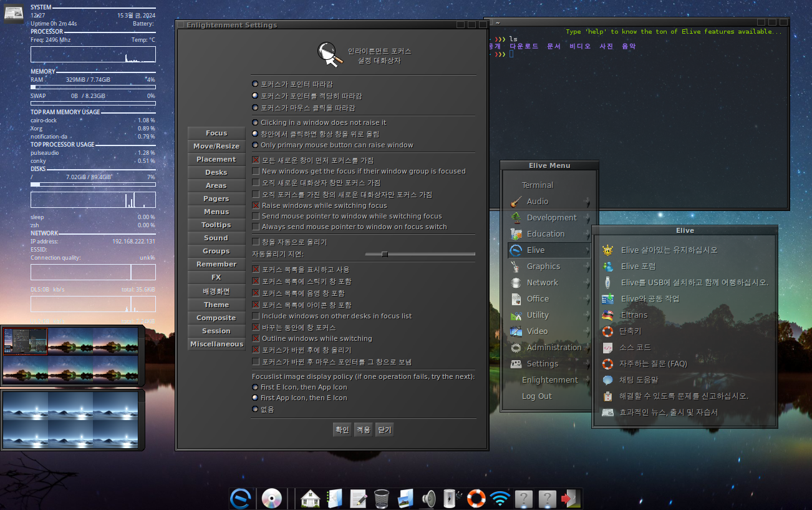812x510 pixels.
Task: Click the source code icon for 소스 코드
Action: pos(608,348)
